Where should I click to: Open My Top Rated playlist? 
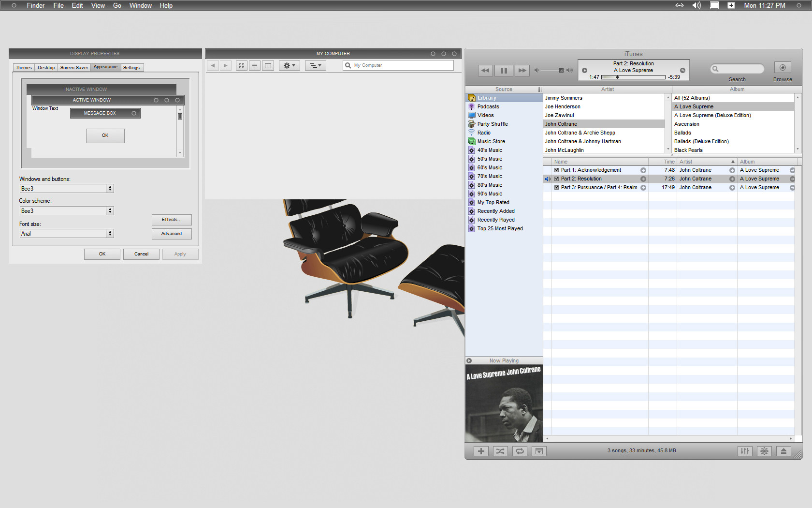(504, 202)
